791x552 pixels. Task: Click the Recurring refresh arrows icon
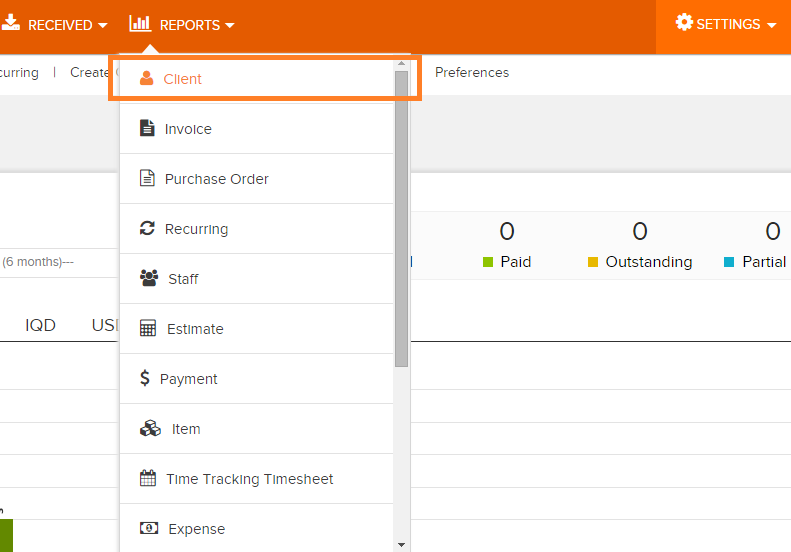tap(147, 228)
